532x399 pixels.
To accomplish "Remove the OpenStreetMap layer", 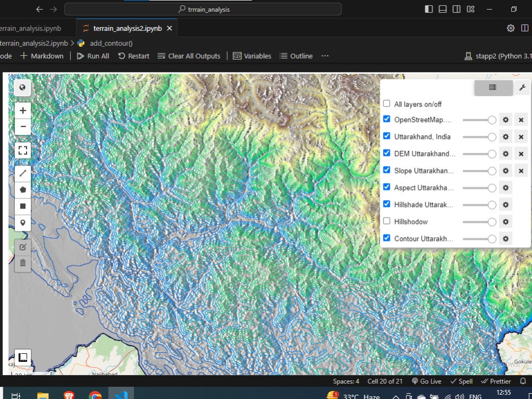I will click(521, 120).
